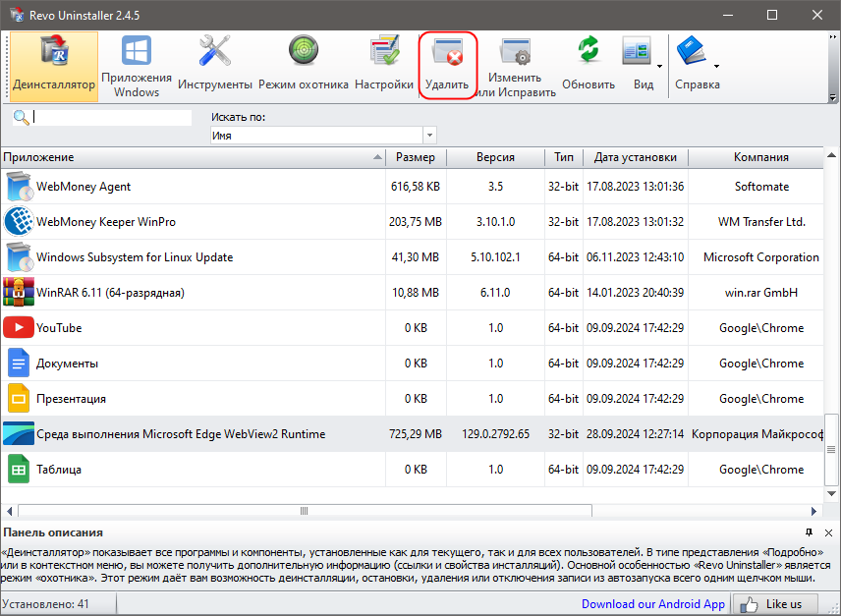Minimize the Revo Uninstaller window

pyautogui.click(x=728, y=15)
